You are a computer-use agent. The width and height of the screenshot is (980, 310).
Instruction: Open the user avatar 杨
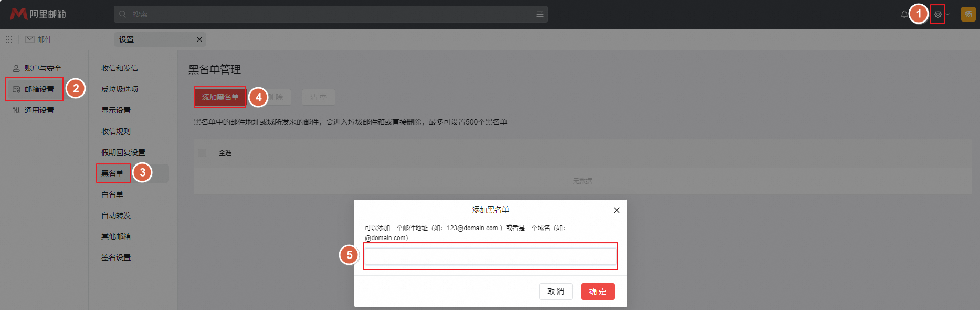pyautogui.click(x=968, y=14)
